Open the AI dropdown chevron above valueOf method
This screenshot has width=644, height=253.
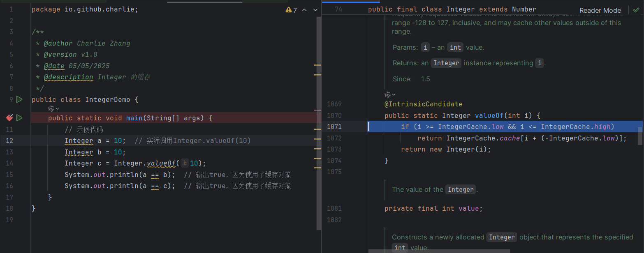[394, 94]
